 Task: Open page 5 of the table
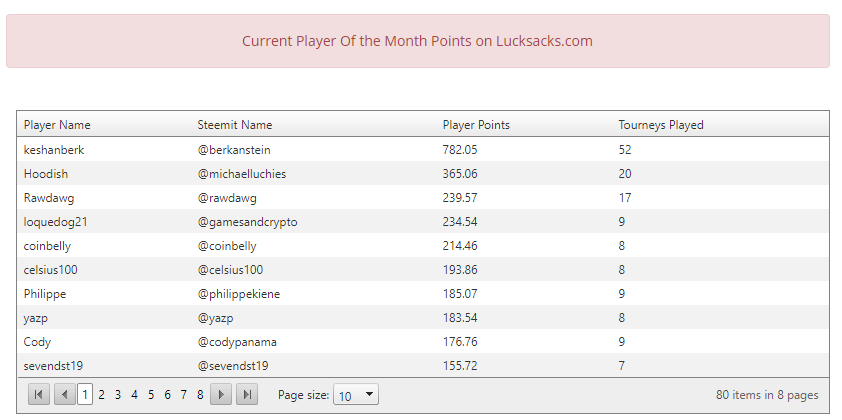[x=151, y=395]
